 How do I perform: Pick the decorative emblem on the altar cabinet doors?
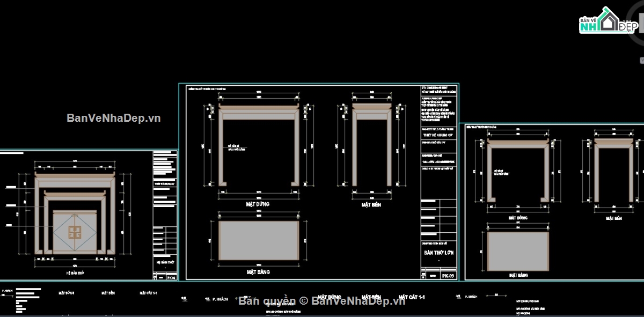coord(74,232)
